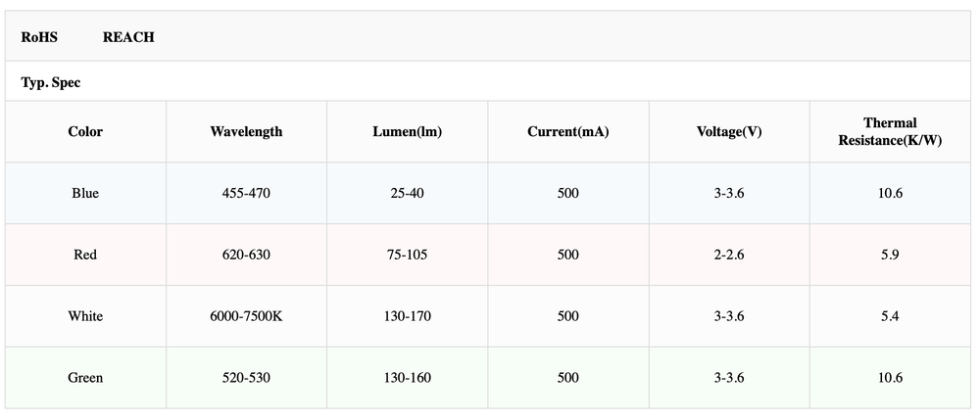Click the REACH label

[128, 37]
